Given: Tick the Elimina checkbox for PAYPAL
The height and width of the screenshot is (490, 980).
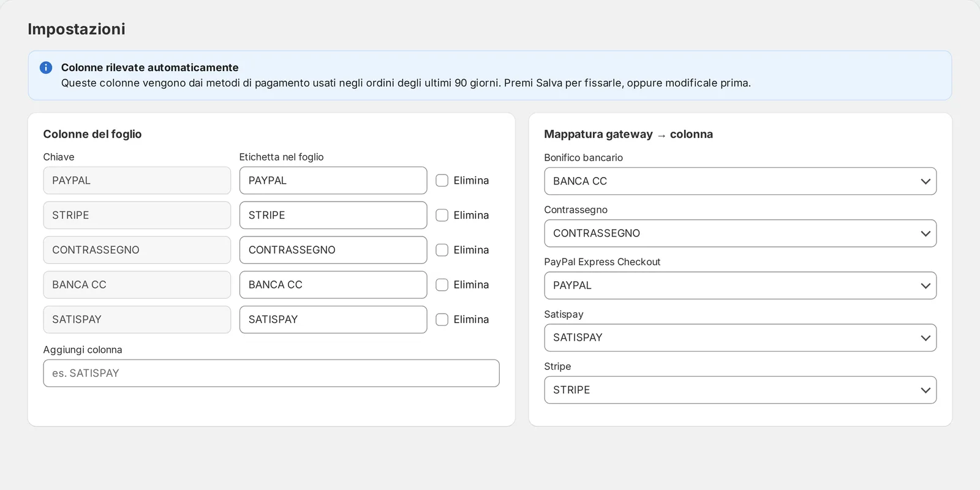Looking at the screenshot, I should pyautogui.click(x=442, y=181).
